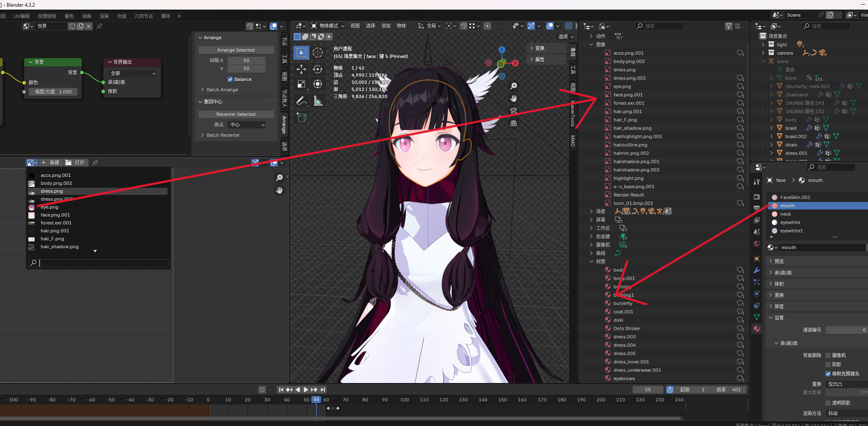The height and width of the screenshot is (426, 868).
Task: Toggle the camera view icon in viewport
Action: point(514,111)
